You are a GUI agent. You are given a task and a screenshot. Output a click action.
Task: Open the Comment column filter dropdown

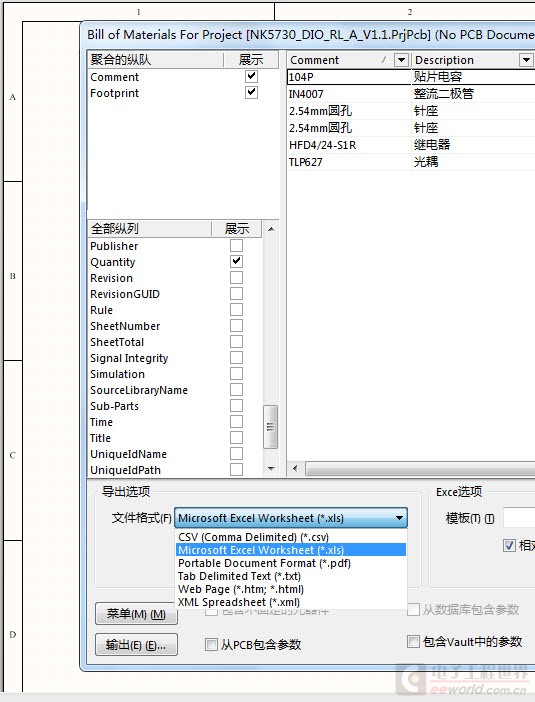coord(401,60)
